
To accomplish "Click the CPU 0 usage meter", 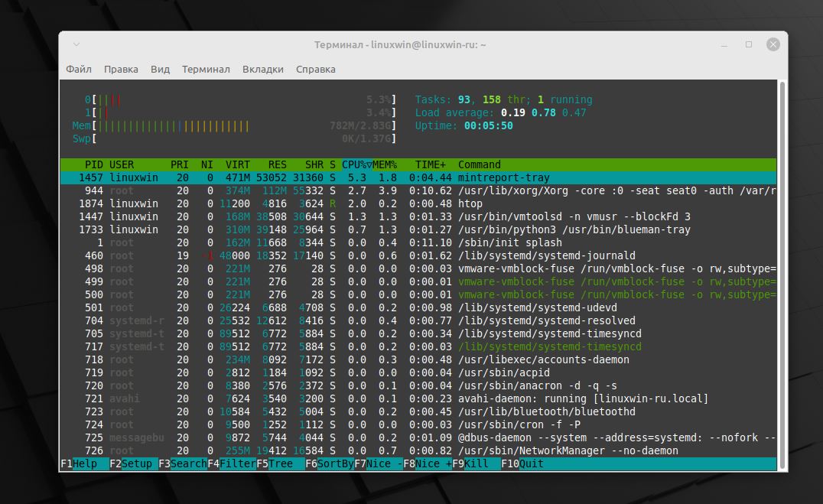I will [240, 99].
